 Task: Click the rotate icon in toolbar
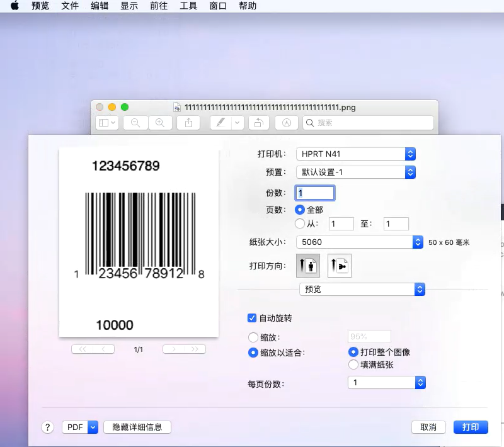(259, 123)
